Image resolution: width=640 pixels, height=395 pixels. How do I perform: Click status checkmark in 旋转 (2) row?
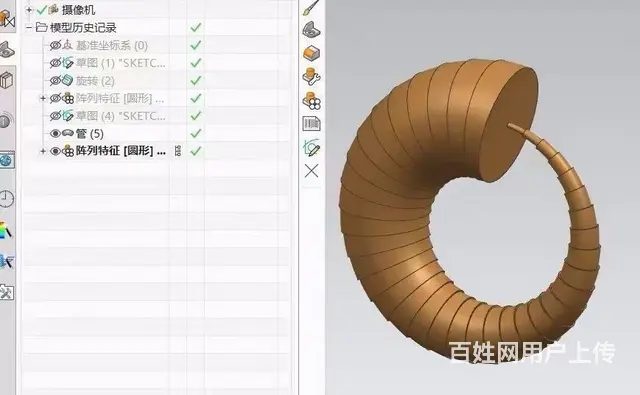(196, 80)
